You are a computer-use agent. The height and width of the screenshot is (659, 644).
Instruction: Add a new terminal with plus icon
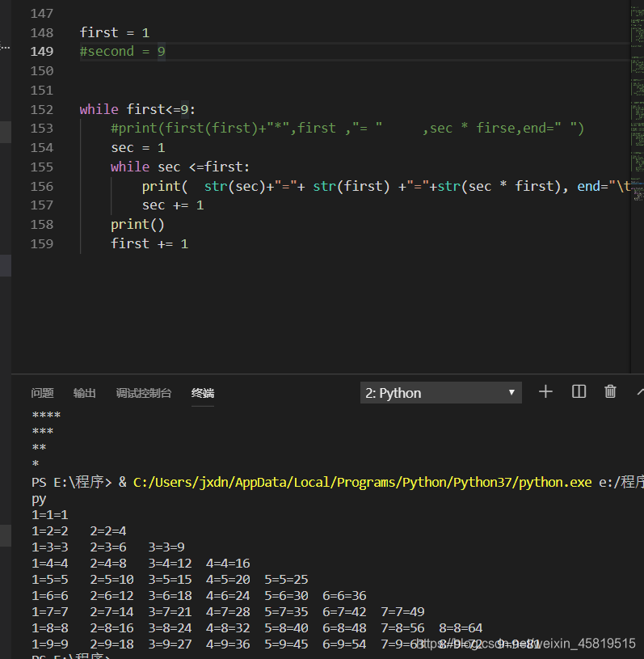[x=545, y=391]
